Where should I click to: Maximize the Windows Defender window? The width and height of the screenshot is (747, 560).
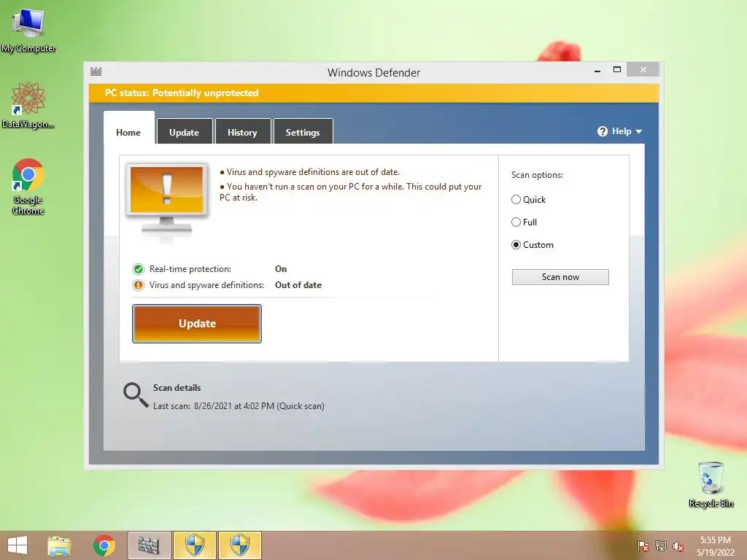click(617, 70)
